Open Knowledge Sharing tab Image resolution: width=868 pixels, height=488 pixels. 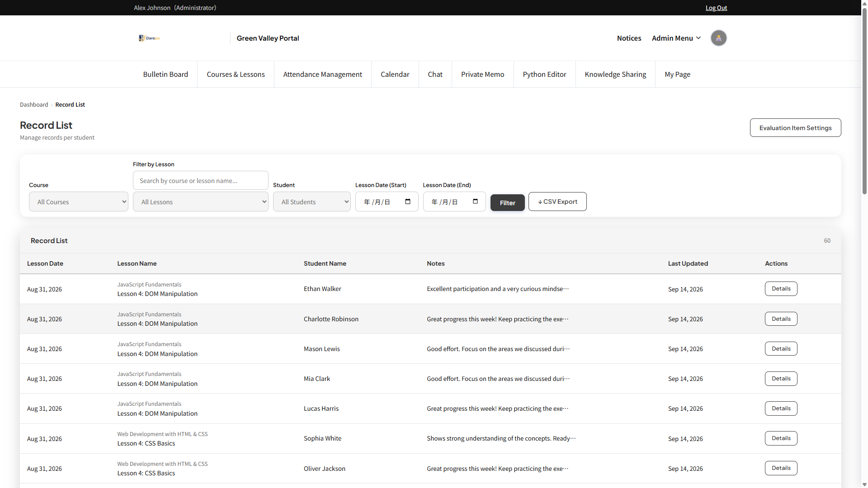(x=615, y=74)
